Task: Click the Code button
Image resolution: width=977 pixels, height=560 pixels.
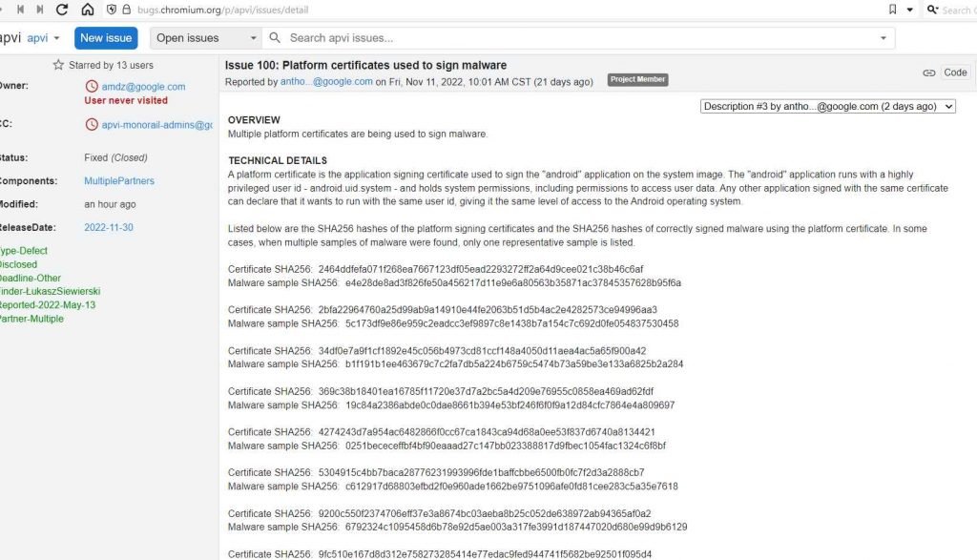Action: (x=954, y=73)
